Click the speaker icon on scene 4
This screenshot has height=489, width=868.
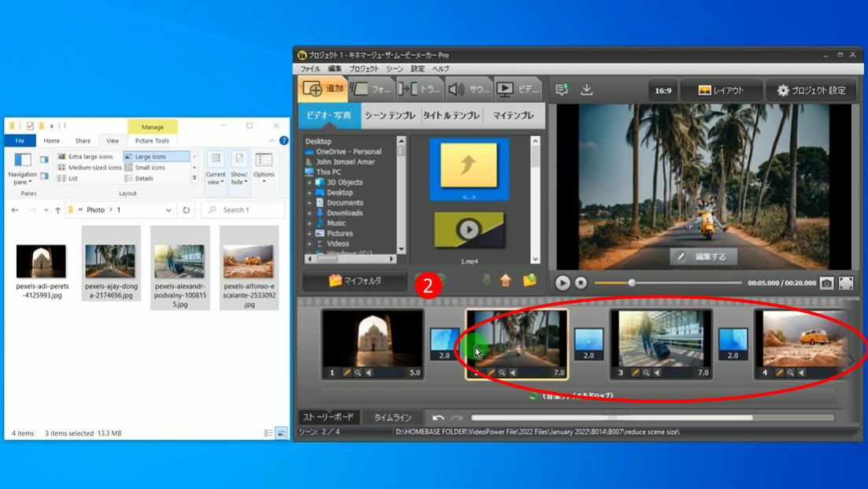(x=801, y=372)
